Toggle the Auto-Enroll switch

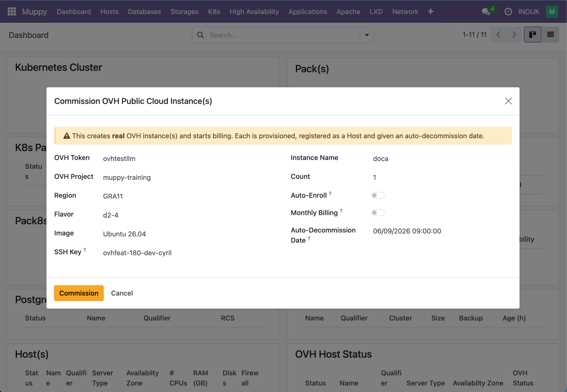click(x=378, y=195)
